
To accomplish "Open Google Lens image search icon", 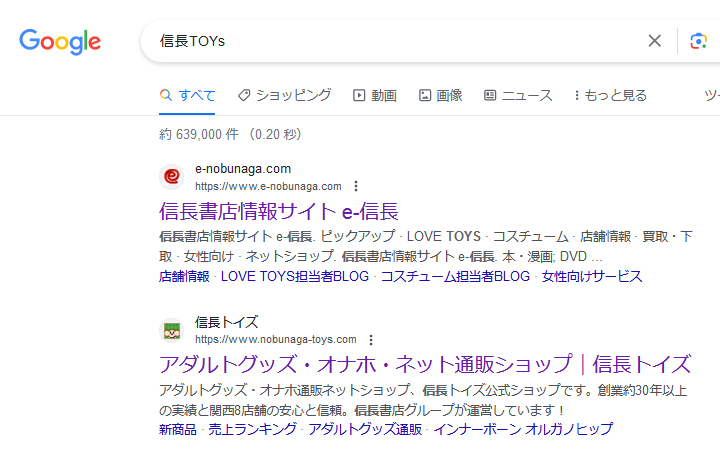I will click(x=698, y=41).
